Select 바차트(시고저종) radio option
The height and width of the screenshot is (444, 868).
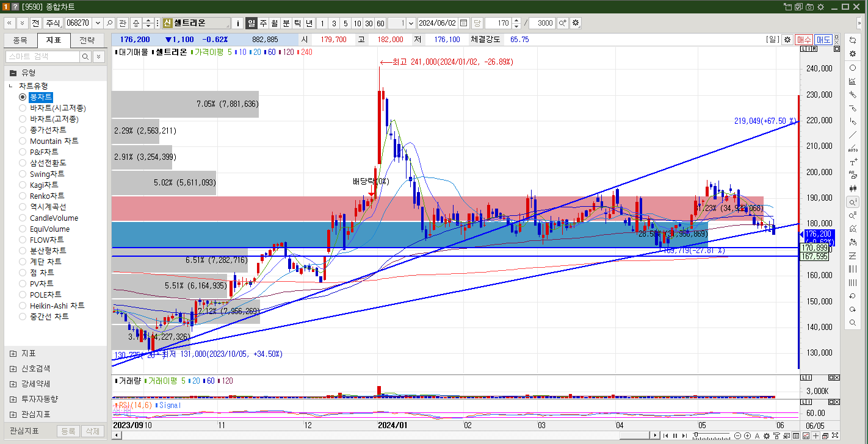[23, 108]
